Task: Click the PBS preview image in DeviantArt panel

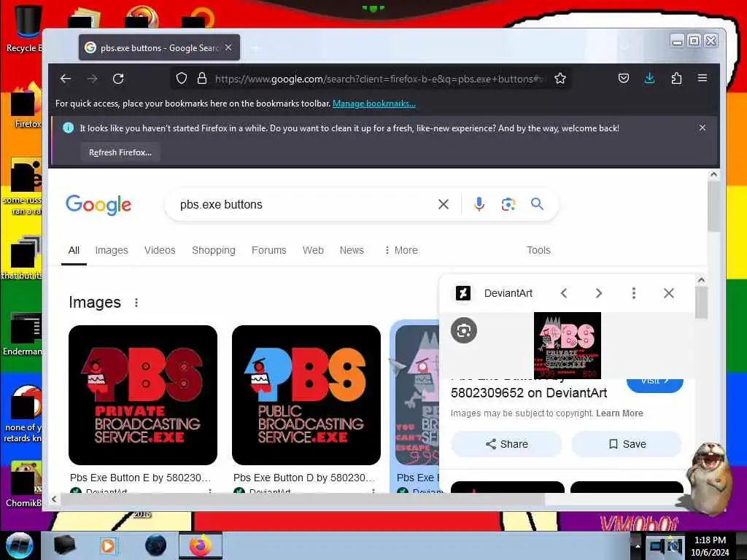Action: 567,346
